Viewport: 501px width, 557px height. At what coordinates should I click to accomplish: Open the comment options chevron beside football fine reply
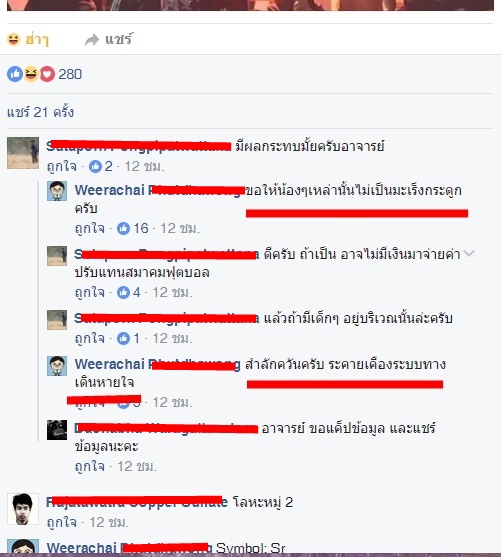click(x=469, y=253)
